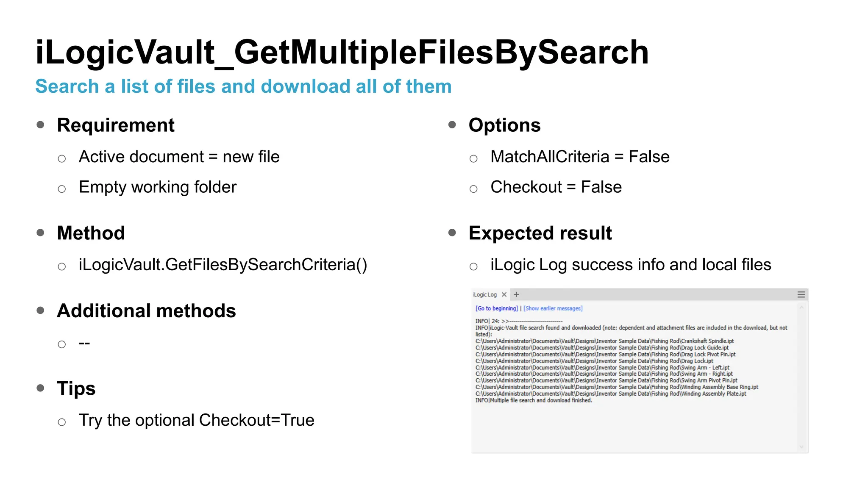Switch to the iLogic Log tab
This screenshot has height=488, width=868.
point(485,294)
